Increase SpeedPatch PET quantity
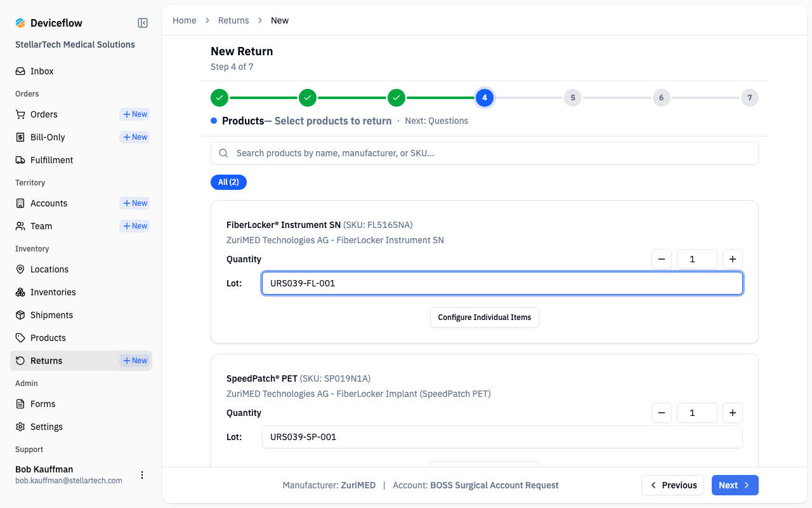 (x=733, y=413)
